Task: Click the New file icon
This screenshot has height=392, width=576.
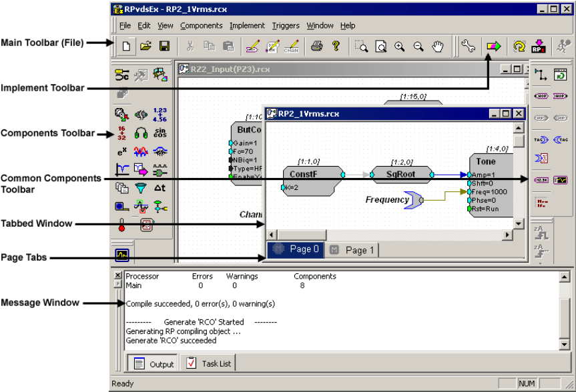Action: click(126, 46)
